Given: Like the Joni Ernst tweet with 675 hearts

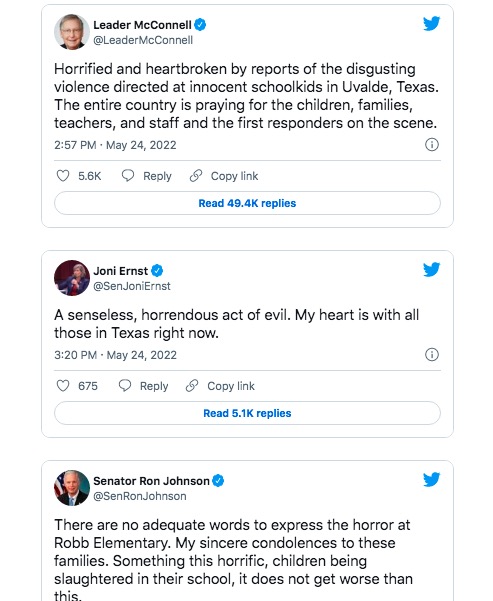Looking at the screenshot, I should pos(63,386).
